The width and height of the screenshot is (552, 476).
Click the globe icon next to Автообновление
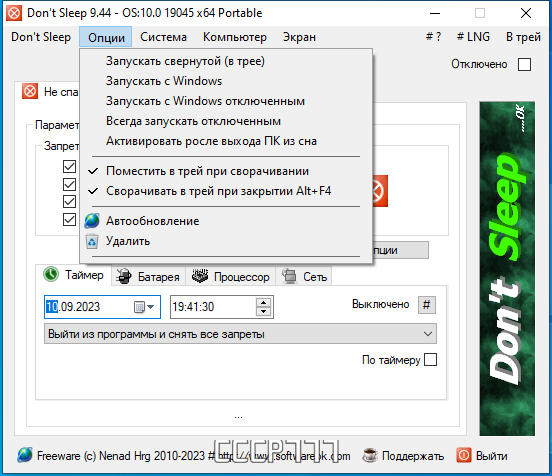click(x=92, y=221)
